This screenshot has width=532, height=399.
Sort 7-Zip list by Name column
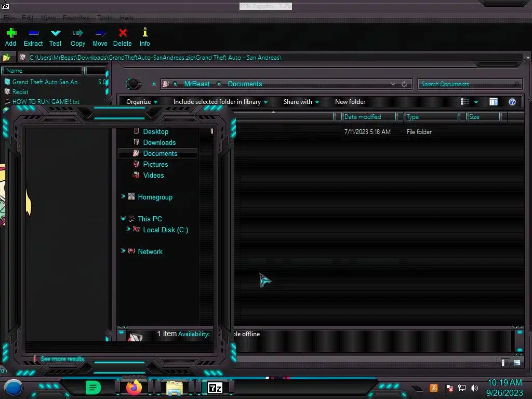tap(43, 71)
